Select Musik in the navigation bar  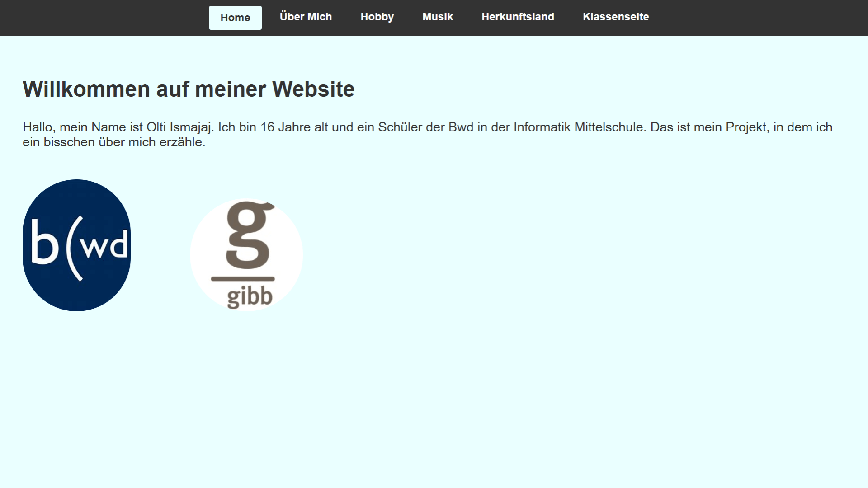pyautogui.click(x=437, y=17)
